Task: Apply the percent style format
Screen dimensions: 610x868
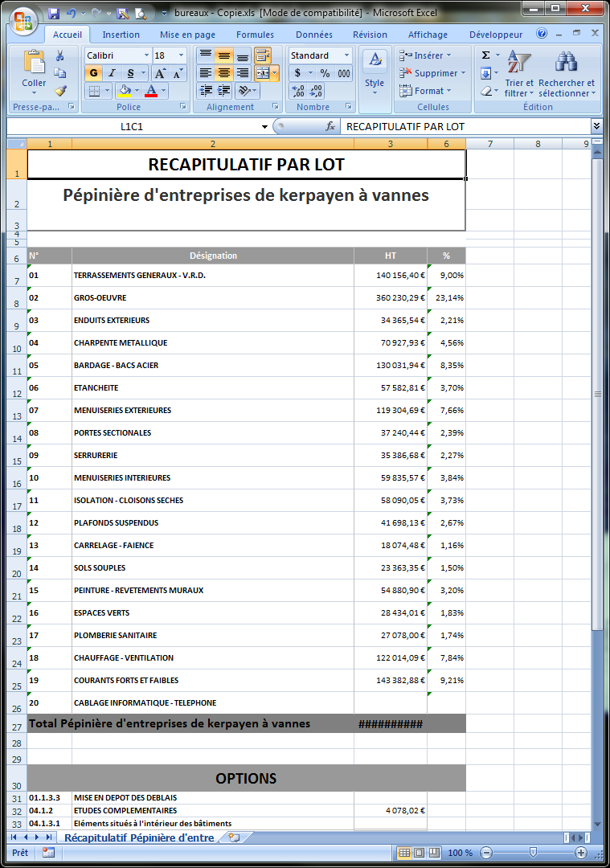Action: 325,73
